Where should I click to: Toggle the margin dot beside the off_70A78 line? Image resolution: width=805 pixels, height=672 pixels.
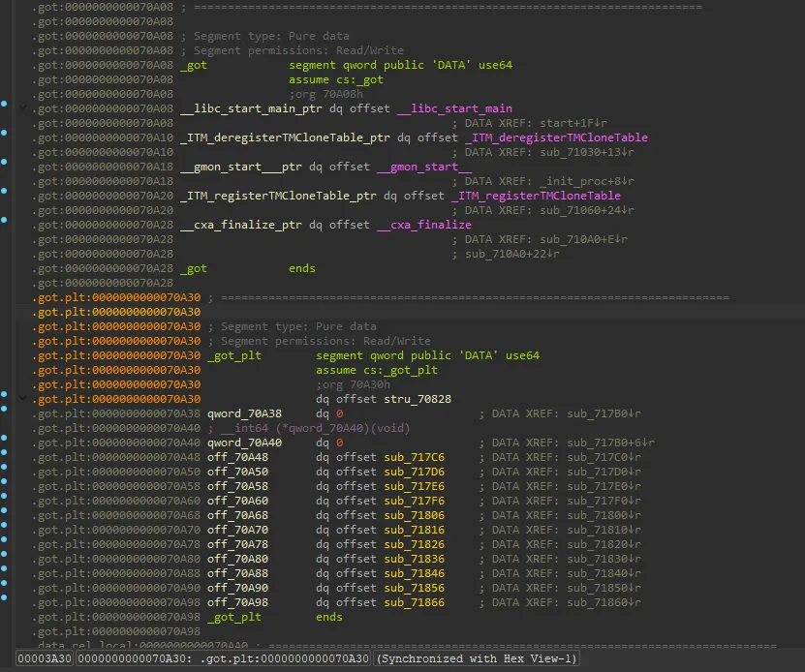point(4,539)
